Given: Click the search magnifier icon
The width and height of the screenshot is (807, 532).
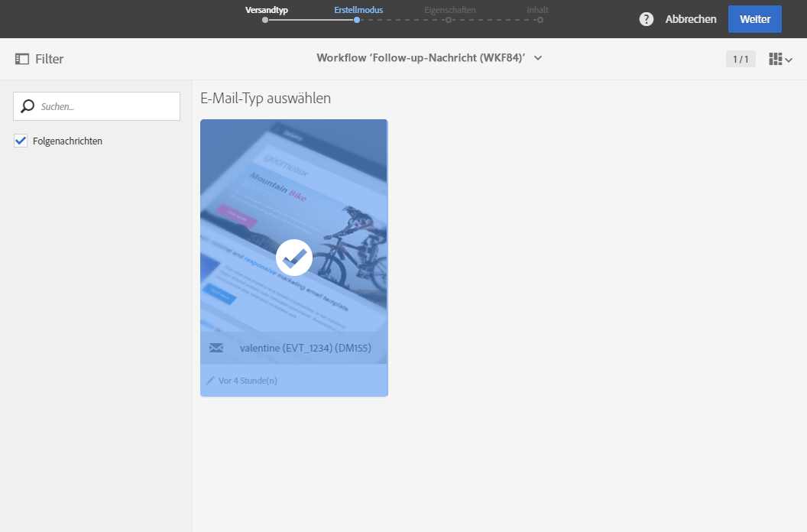Looking at the screenshot, I should pos(28,106).
